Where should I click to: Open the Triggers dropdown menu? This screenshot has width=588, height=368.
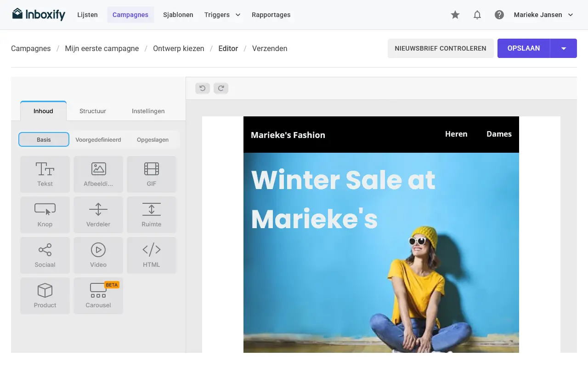click(x=222, y=15)
